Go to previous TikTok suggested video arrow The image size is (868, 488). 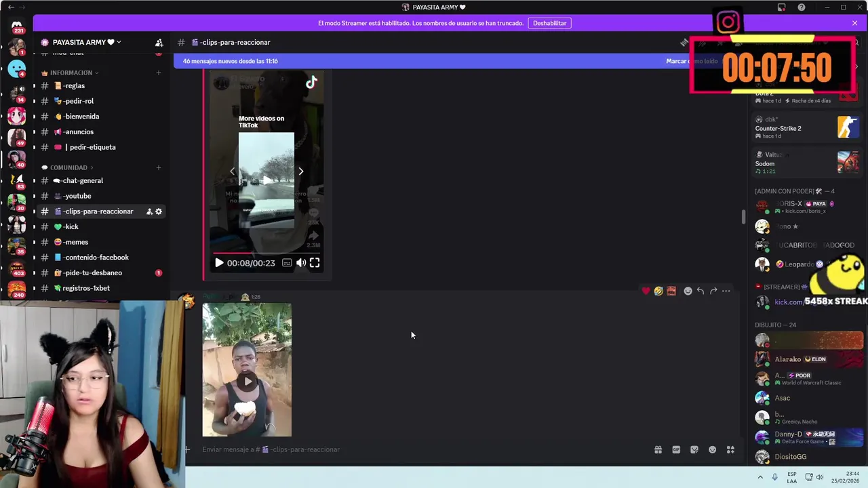232,171
